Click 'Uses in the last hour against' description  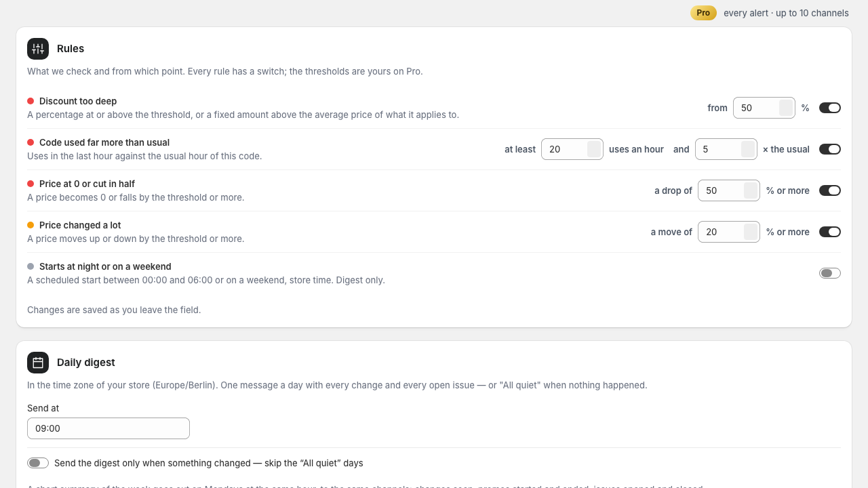(x=144, y=156)
